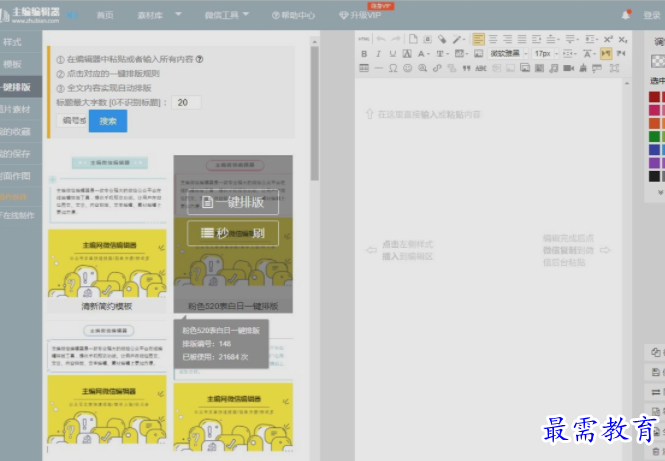The image size is (665, 461).
Task: Toggle superscript X² formatting
Action: [x=608, y=39]
